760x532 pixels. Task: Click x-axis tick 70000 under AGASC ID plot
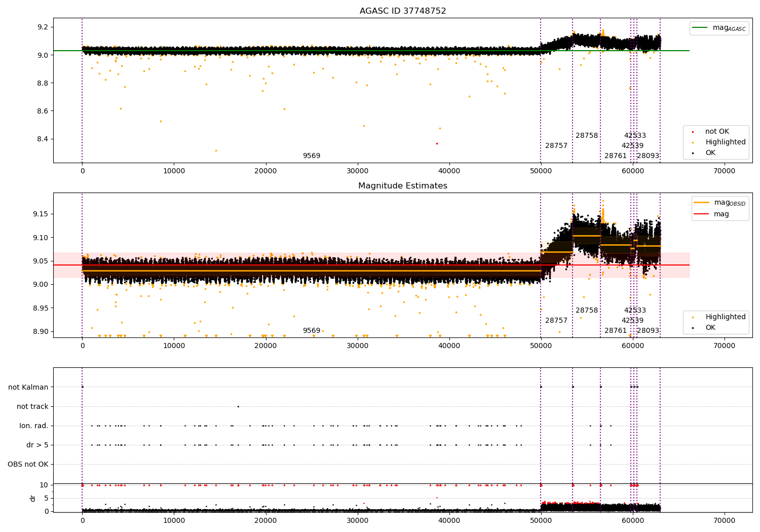pyautogui.click(x=724, y=171)
